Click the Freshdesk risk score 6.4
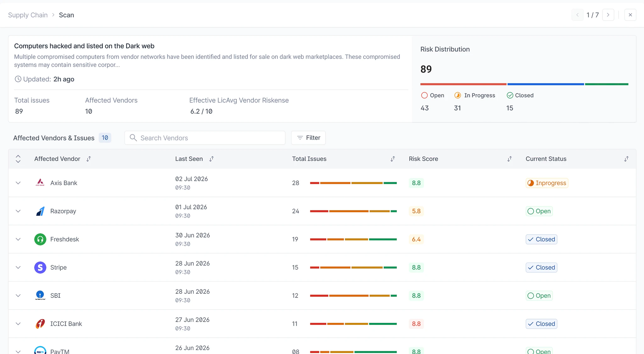 [416, 239]
